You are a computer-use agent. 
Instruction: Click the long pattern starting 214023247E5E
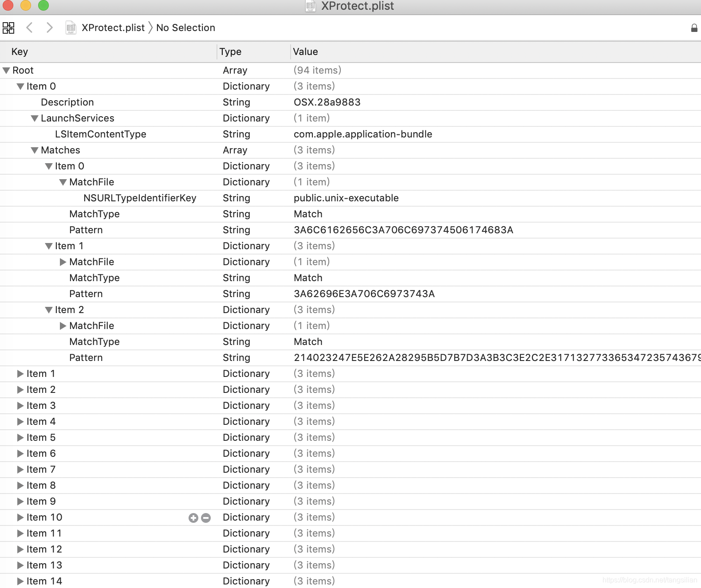point(497,358)
